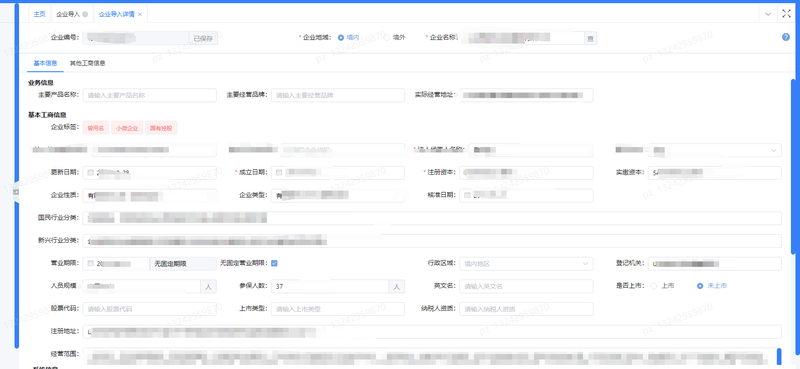Click the left sidebar collapse handle

15,191
